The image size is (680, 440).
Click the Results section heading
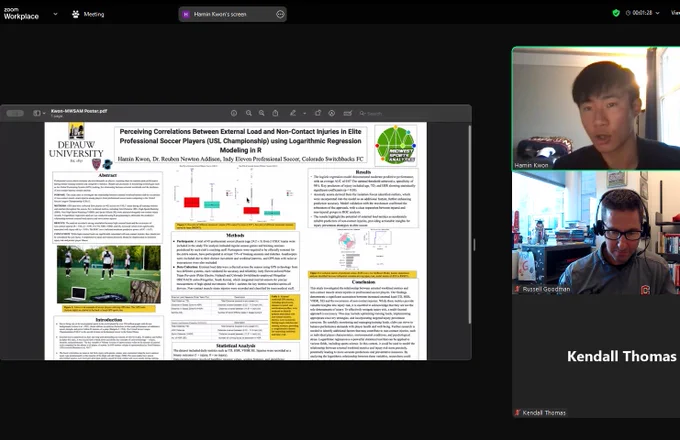tap(363, 172)
